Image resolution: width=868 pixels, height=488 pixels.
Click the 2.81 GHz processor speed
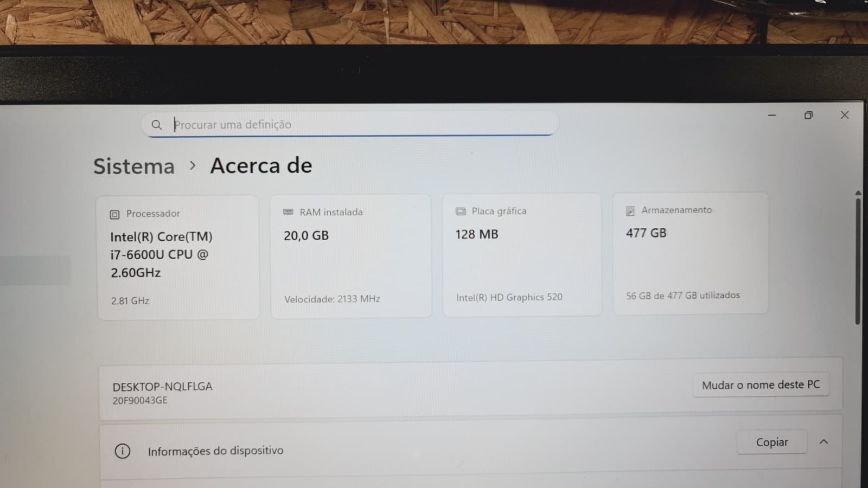[130, 300]
